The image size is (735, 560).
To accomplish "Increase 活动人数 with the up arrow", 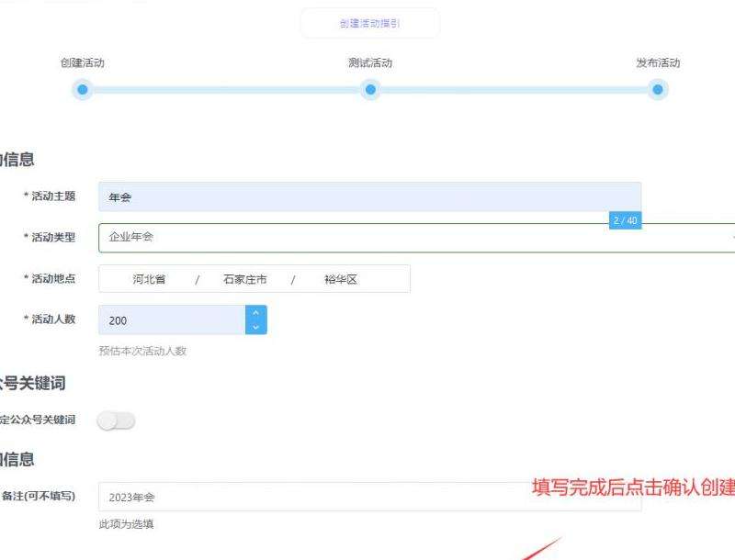I will tap(255, 312).
